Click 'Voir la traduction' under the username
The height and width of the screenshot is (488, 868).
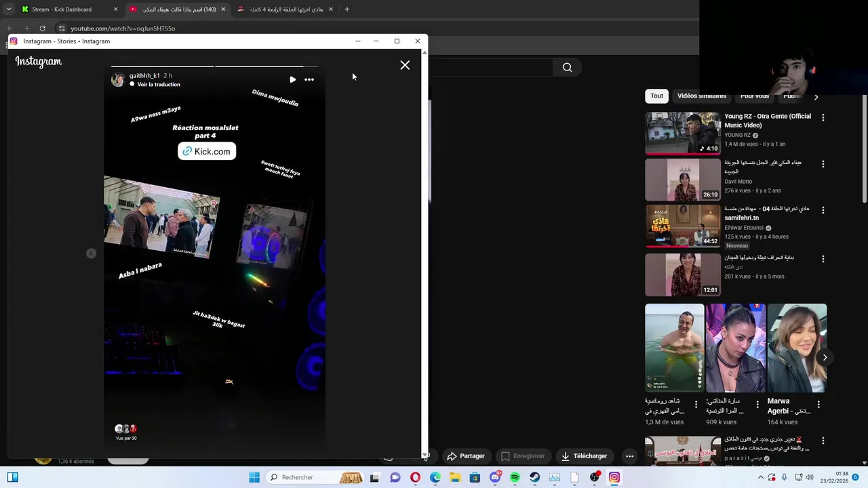pyautogui.click(x=159, y=85)
